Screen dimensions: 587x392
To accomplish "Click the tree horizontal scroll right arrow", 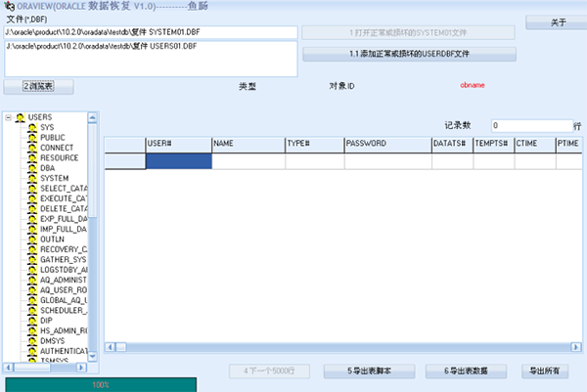I will [81, 368].
